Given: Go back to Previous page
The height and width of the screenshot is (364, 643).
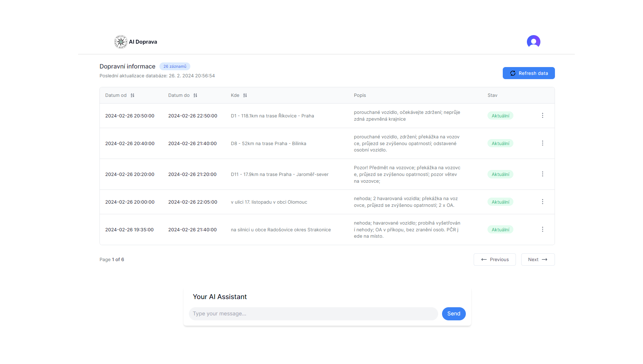Looking at the screenshot, I should (x=494, y=259).
